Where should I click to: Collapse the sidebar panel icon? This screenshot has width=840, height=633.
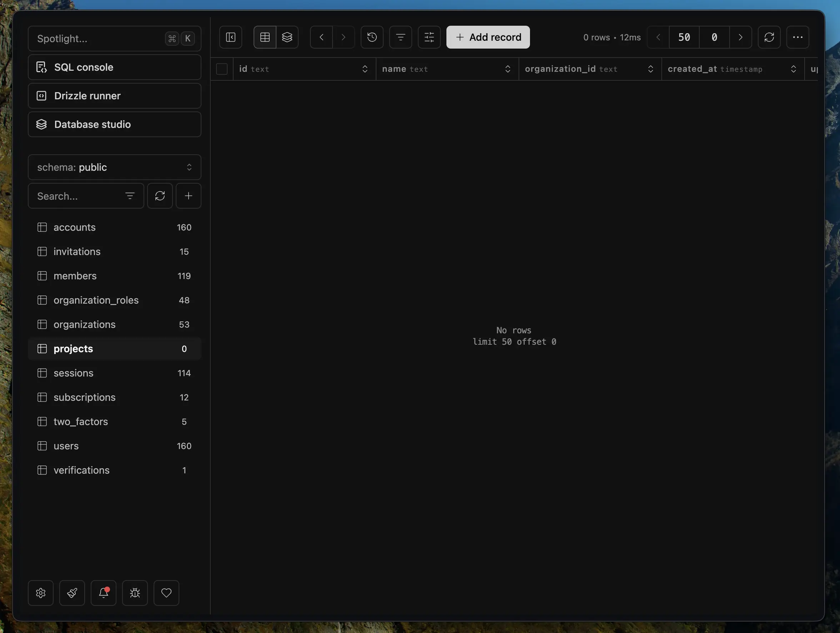click(230, 37)
